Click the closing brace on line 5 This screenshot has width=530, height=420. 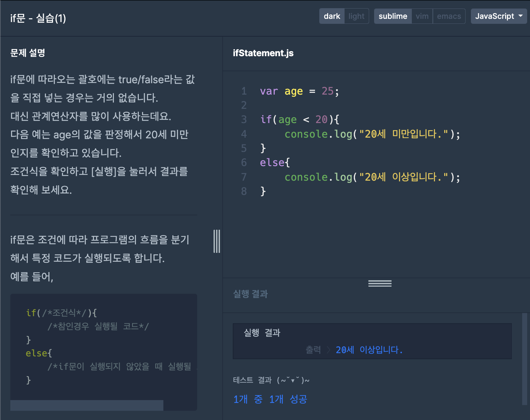pos(263,148)
